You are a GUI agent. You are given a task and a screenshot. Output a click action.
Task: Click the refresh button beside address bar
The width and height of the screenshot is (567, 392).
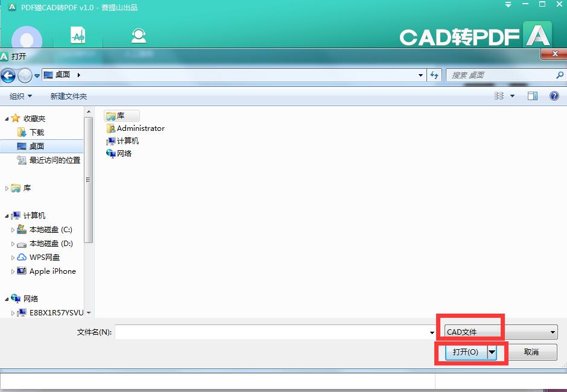[x=434, y=75]
